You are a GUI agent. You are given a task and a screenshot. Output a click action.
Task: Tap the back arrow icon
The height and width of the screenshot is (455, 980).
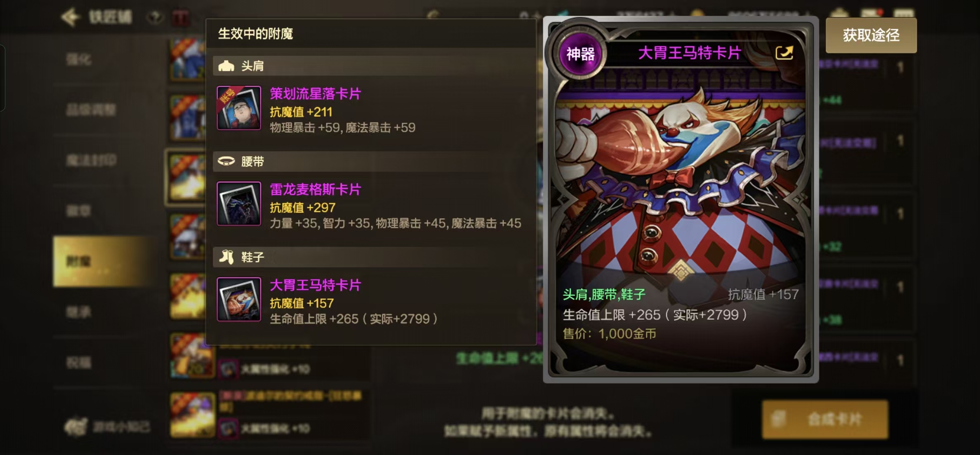click(x=70, y=17)
